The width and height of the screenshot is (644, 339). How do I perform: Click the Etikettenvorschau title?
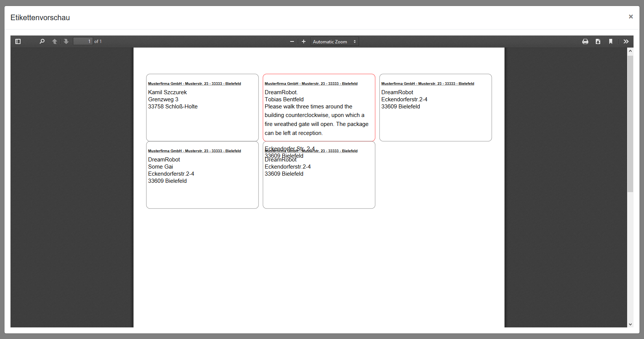pyautogui.click(x=40, y=18)
